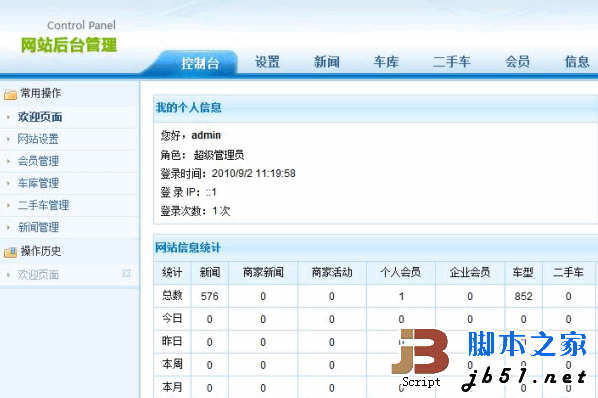Viewport: 598px width, 398px height.
Task: Click the 576 news total cell
Action: (x=210, y=296)
